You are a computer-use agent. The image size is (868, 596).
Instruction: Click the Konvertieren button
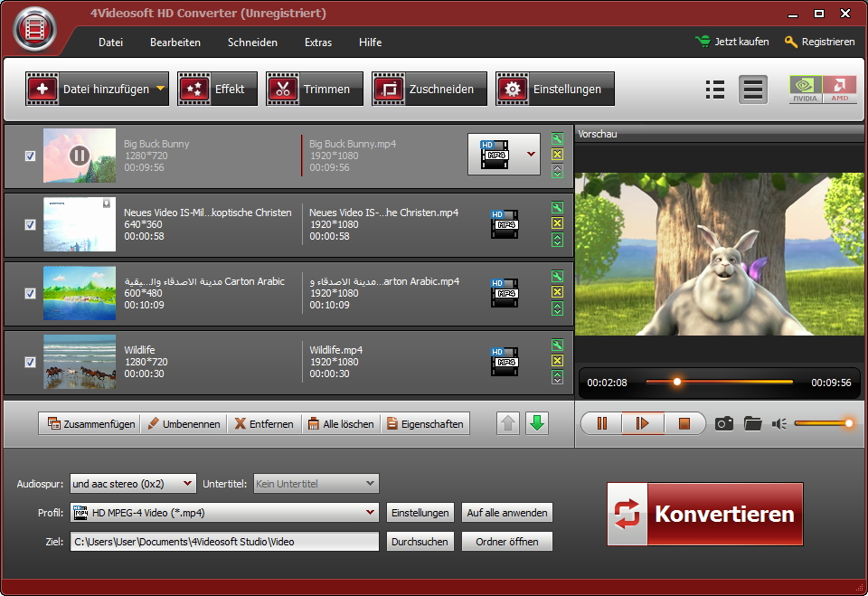(x=705, y=514)
